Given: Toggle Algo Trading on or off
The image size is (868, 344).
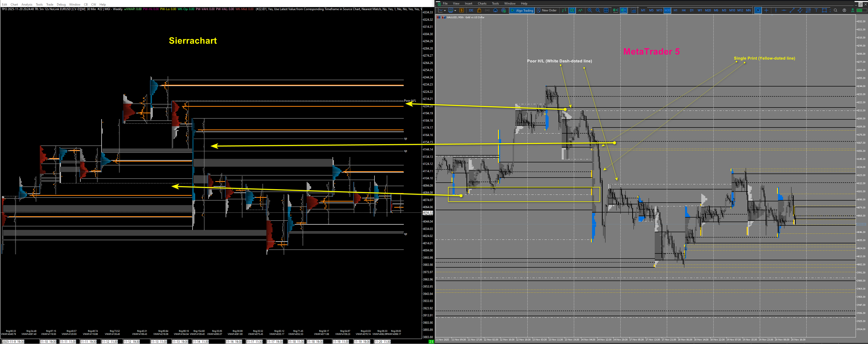Looking at the screenshot, I should (x=522, y=10).
